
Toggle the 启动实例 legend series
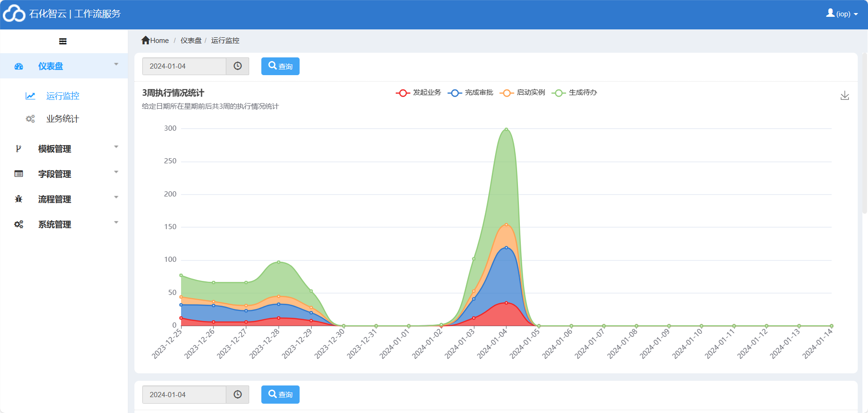coord(522,92)
